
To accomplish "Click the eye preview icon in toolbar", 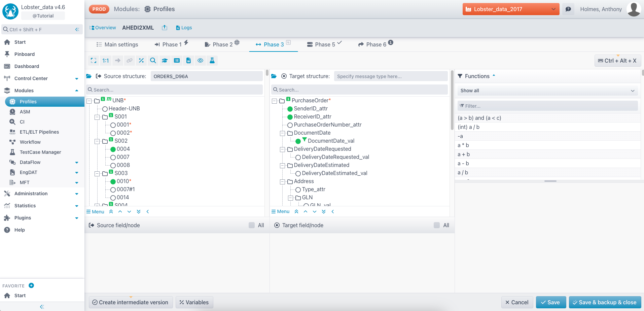I will pyautogui.click(x=200, y=61).
